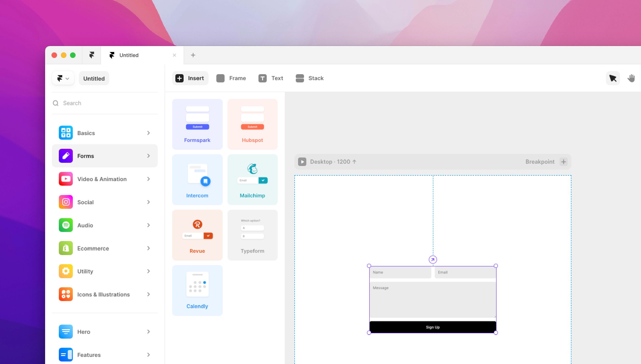Click the Ecommerce Shopify icon
Viewport: 641px width, 364px height.
point(65,248)
